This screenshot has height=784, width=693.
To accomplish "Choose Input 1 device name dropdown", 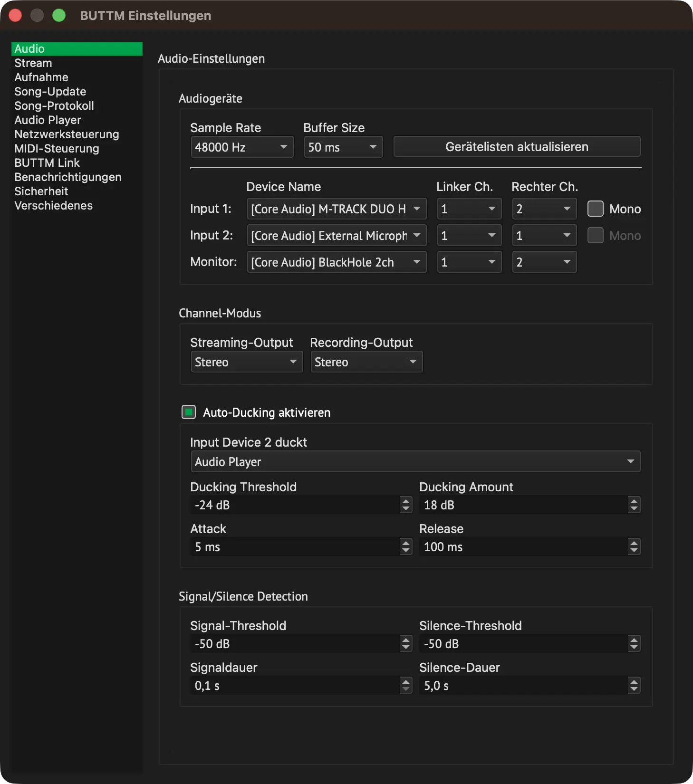I will click(337, 209).
